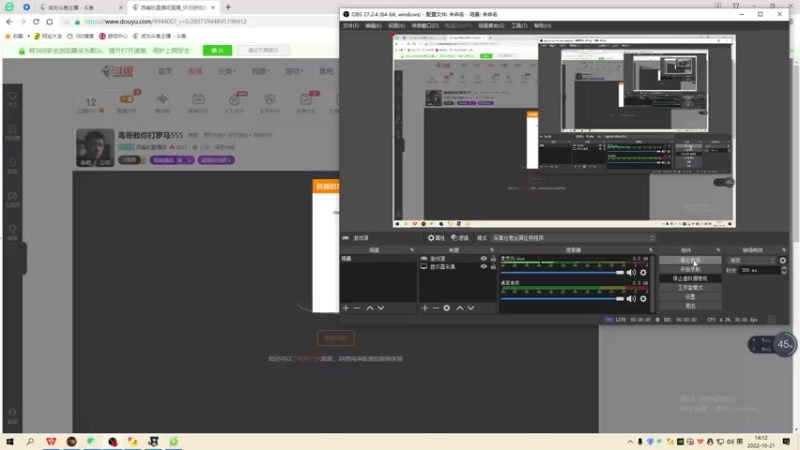Move the scene down with the arrow

tap(381, 308)
